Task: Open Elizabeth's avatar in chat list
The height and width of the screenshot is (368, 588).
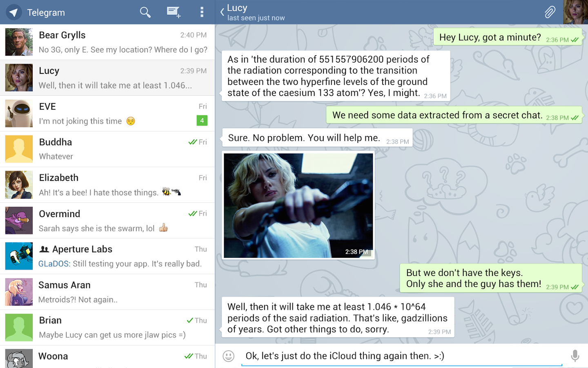Action: (19, 185)
